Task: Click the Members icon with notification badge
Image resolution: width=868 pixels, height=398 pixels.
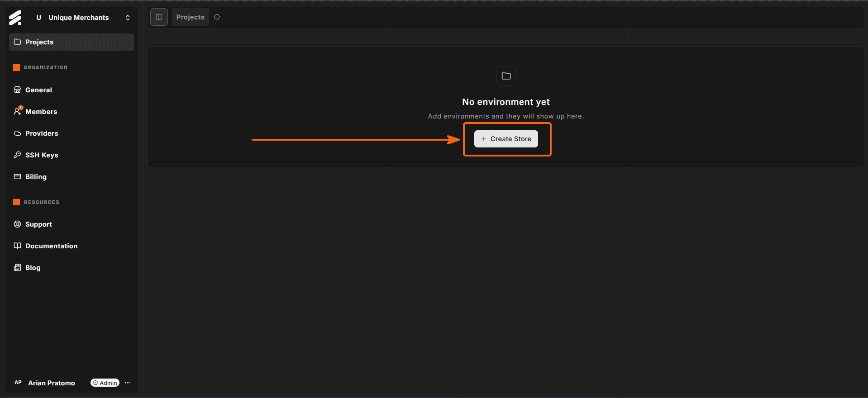Action: point(18,111)
